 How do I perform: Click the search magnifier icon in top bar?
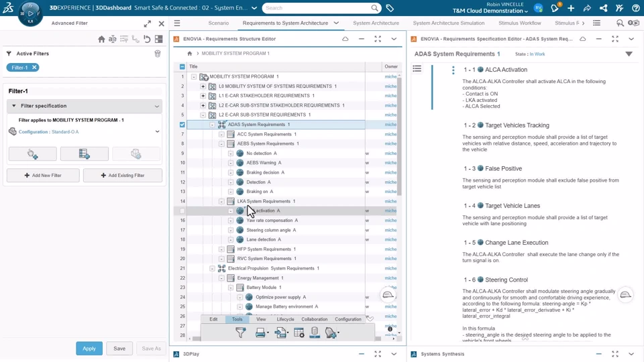click(x=374, y=8)
